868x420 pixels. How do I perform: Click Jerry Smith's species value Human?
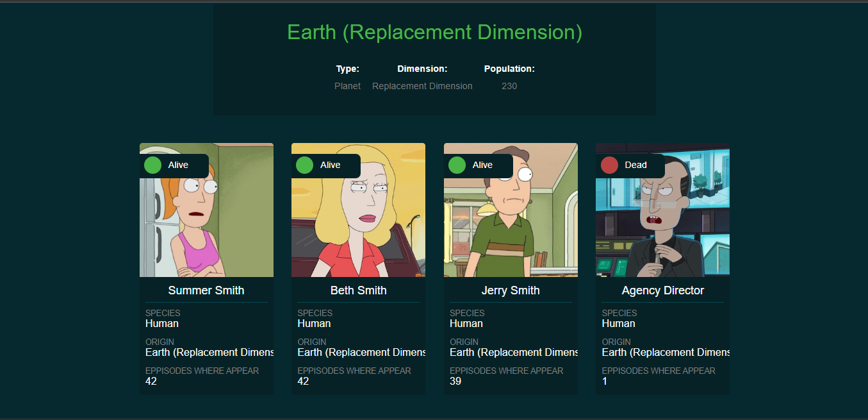[466, 324]
